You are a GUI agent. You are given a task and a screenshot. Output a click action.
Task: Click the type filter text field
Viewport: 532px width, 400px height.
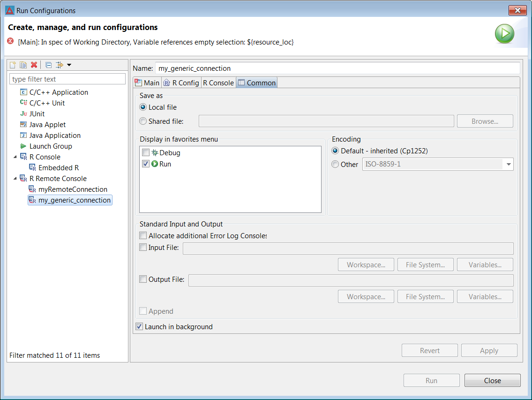tap(67, 79)
